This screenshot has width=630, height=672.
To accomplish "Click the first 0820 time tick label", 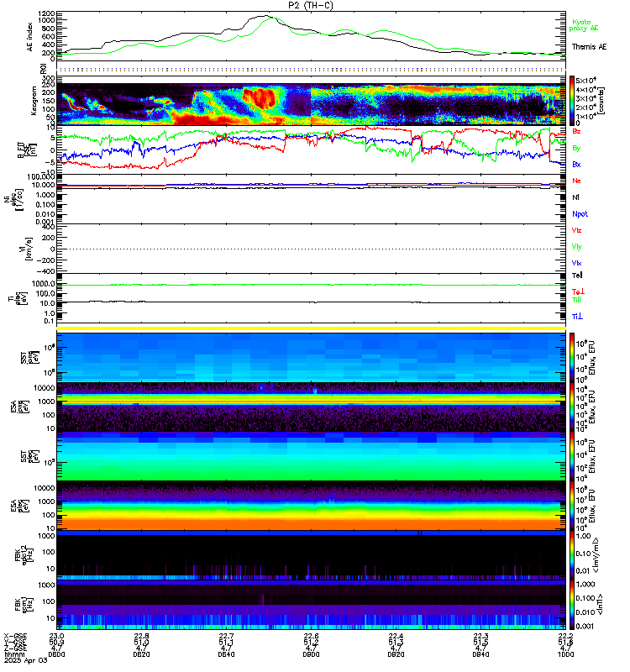I will point(141,654).
